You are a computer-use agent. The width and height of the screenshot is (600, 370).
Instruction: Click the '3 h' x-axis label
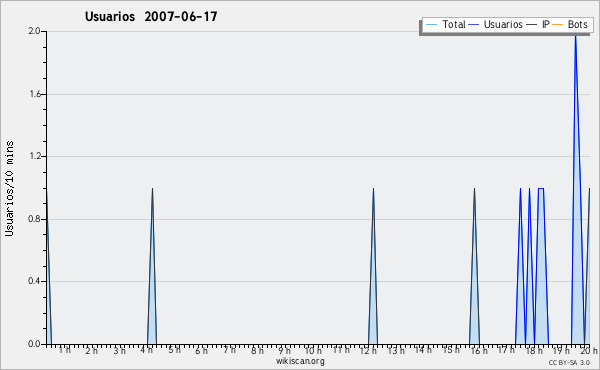click(x=119, y=350)
